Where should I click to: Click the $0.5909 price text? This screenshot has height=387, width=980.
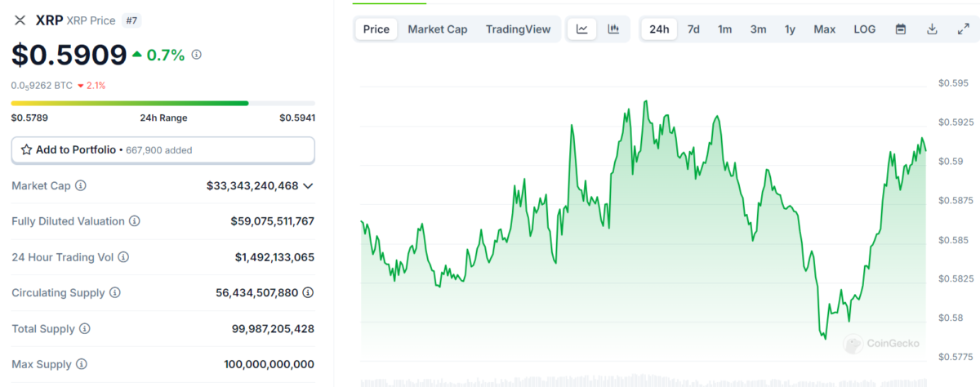click(x=69, y=55)
